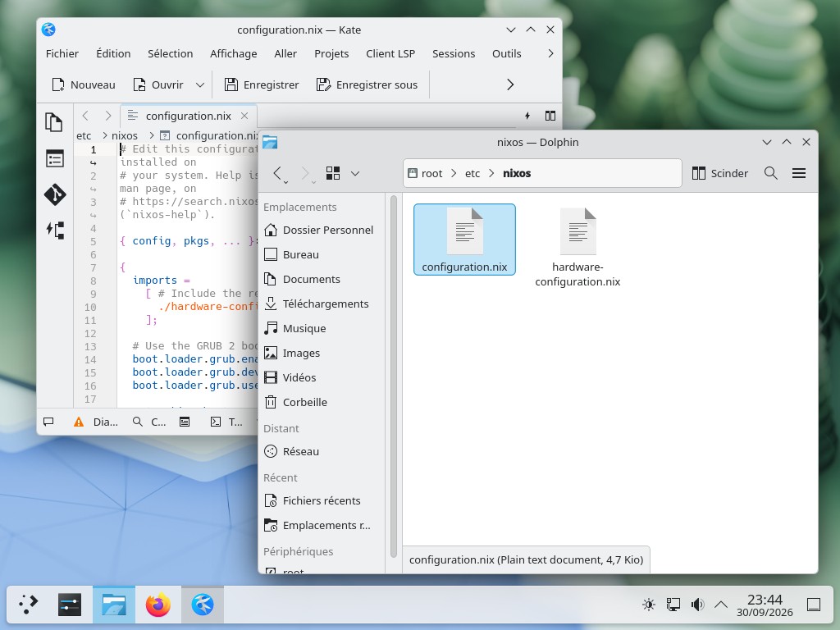
Task: Click the quick open lightning icon
Action: (x=527, y=116)
